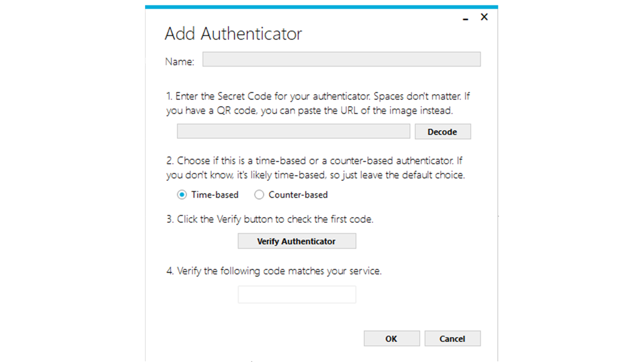This screenshot has width=644, height=362.
Task: Click the "Counter-based" option label text
Action: [298, 195]
